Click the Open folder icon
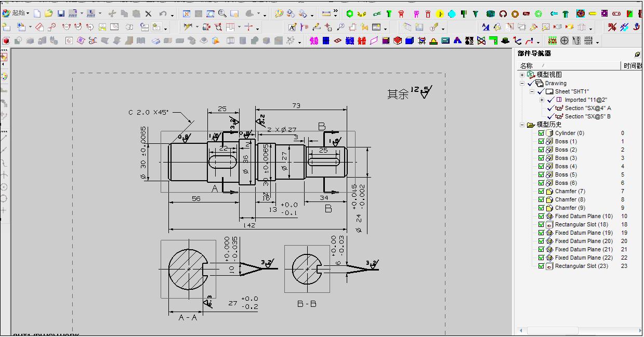 (x=48, y=14)
